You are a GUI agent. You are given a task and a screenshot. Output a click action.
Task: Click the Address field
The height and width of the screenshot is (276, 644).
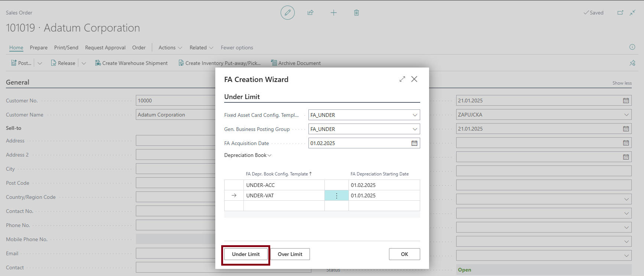click(x=176, y=141)
